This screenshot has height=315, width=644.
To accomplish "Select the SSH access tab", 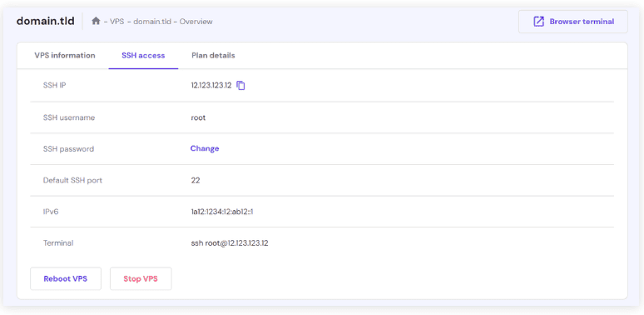I will click(143, 56).
